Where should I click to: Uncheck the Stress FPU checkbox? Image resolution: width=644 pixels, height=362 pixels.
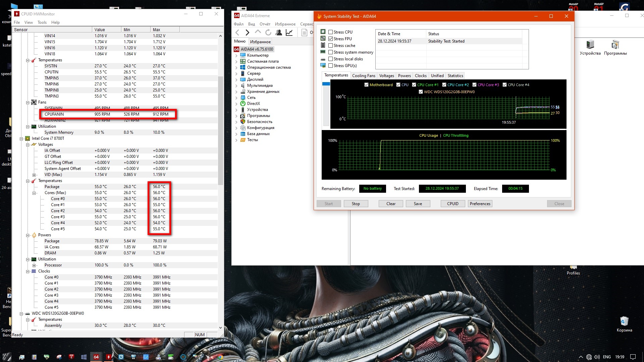[x=331, y=39]
